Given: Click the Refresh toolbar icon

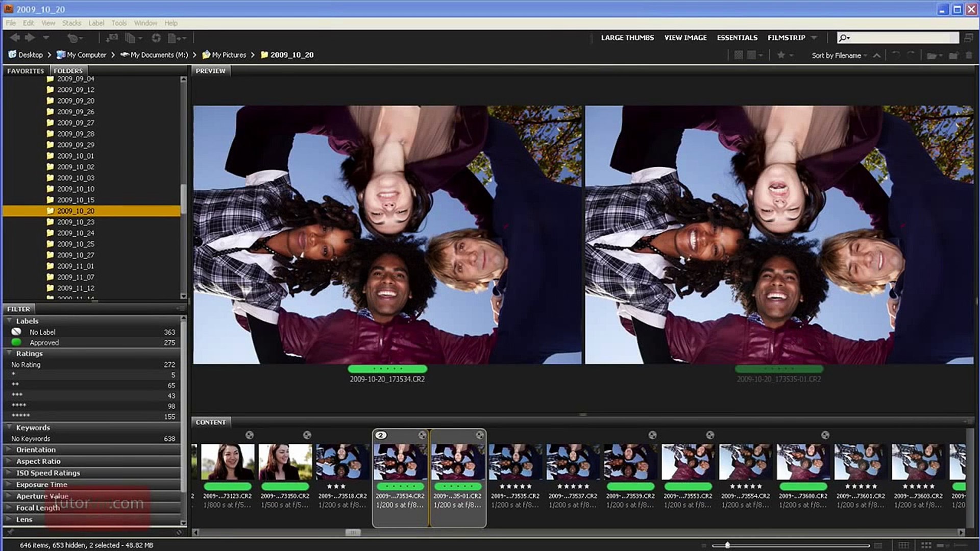Looking at the screenshot, I should point(156,38).
